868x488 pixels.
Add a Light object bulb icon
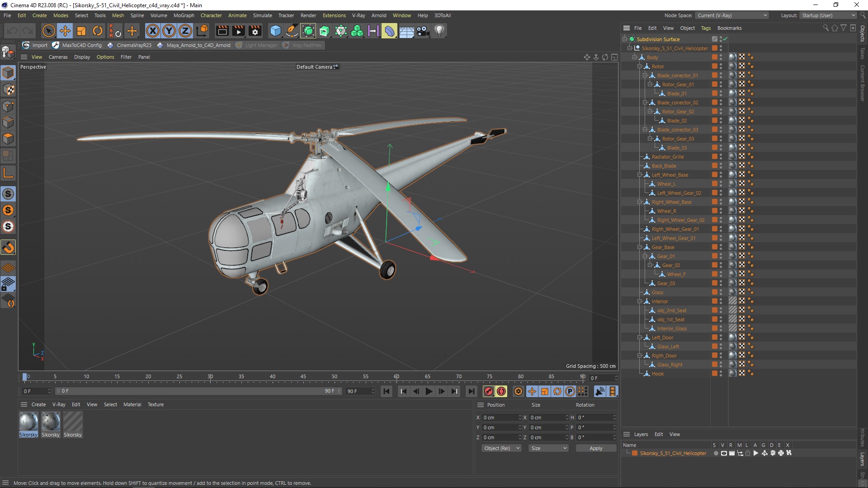click(439, 31)
